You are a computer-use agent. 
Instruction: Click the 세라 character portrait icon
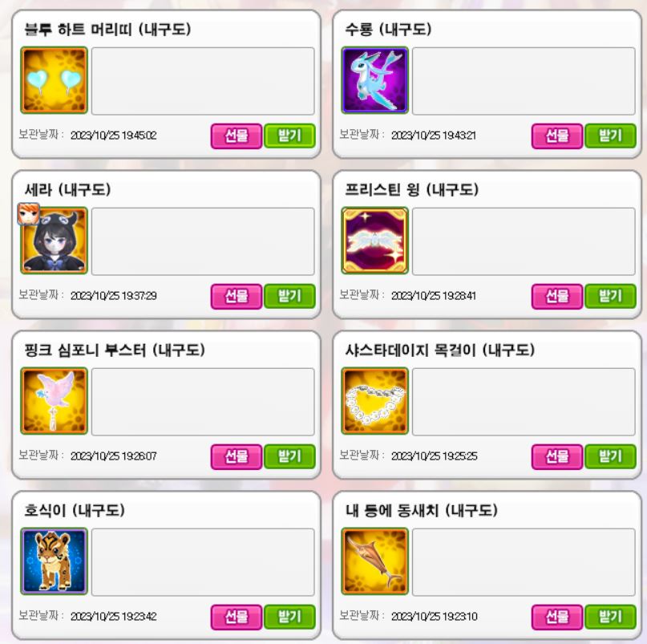coord(54,241)
